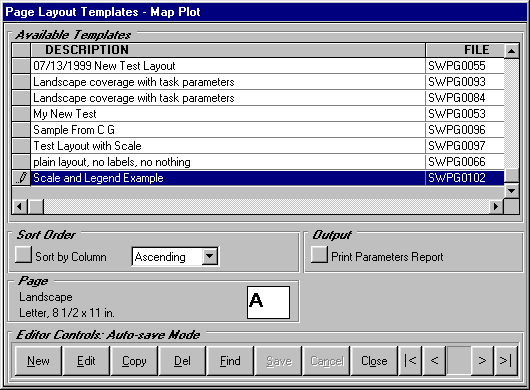Click the templates list scroll up arrow
Viewport: 530px width, 390px height.
511,51
